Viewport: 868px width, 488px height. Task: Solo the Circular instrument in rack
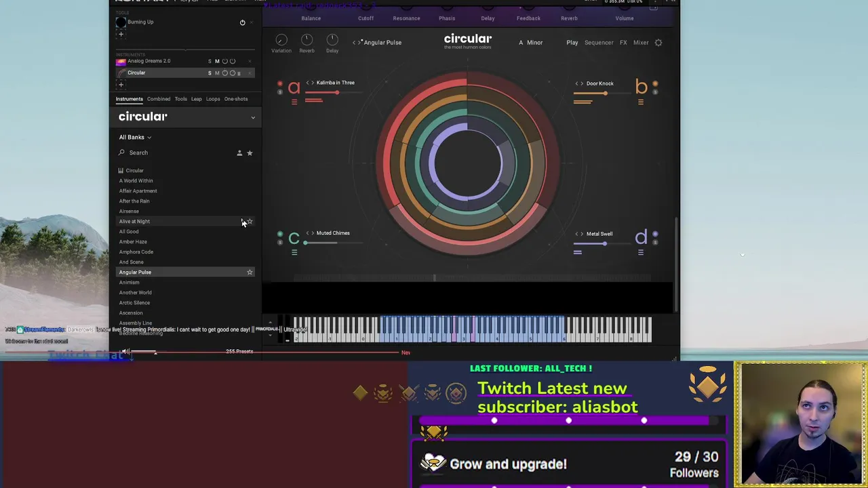click(210, 73)
